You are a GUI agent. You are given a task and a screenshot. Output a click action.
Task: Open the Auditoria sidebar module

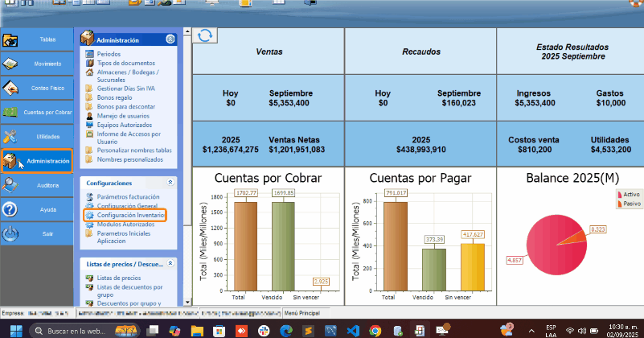pos(37,185)
